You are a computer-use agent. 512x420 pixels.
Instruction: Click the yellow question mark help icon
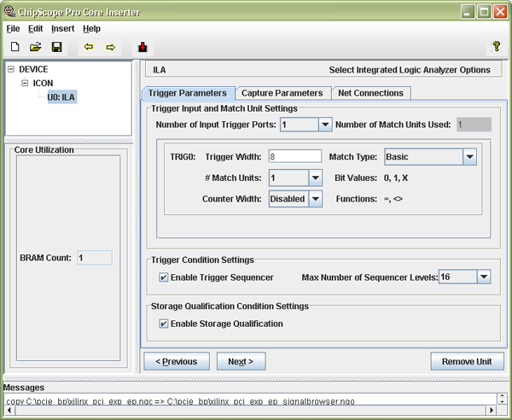496,47
